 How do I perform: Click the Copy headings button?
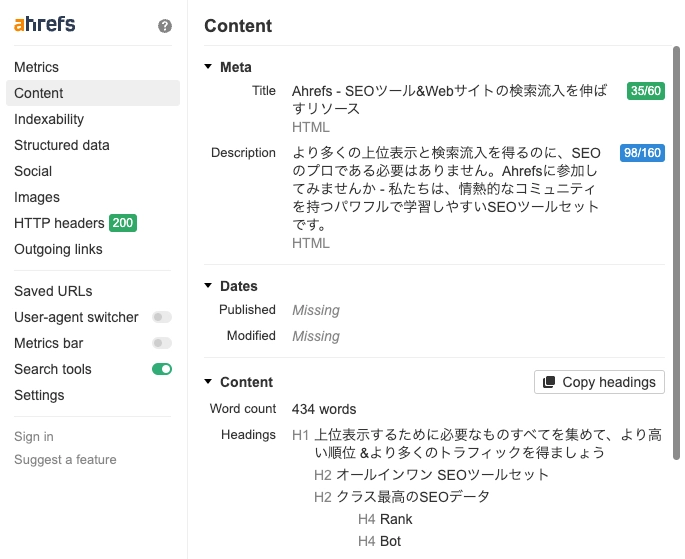pos(599,382)
